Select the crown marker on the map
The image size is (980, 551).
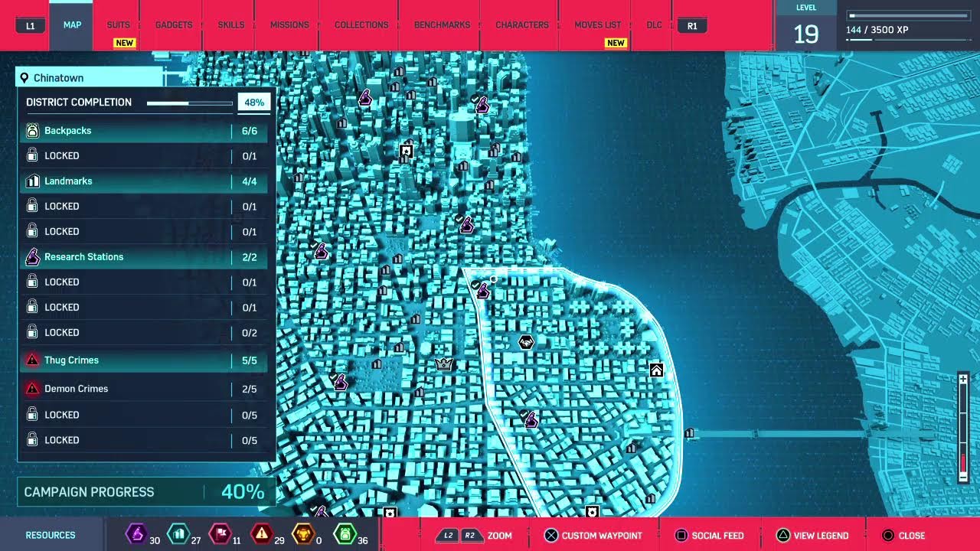443,364
